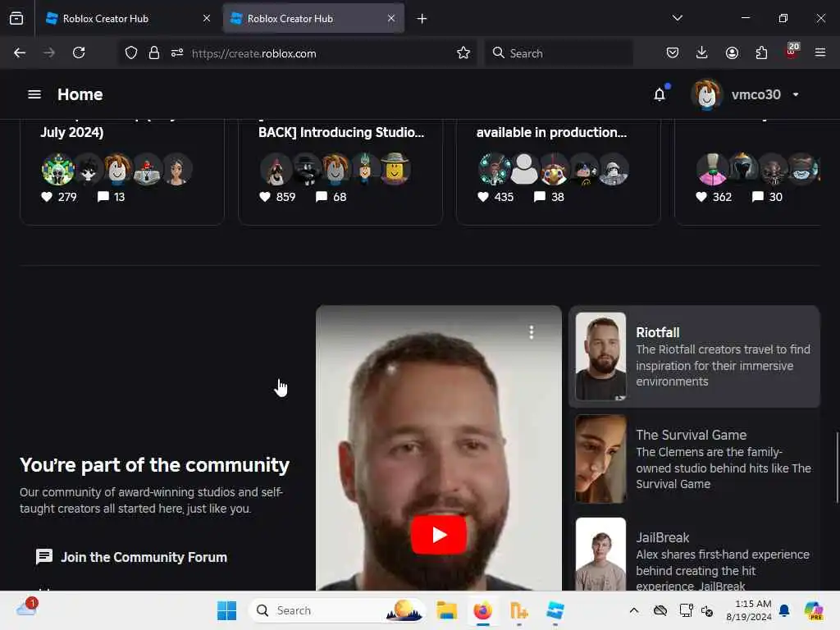Open Roblox Studio from the taskbar
This screenshot has height=630, width=840.
click(555, 610)
